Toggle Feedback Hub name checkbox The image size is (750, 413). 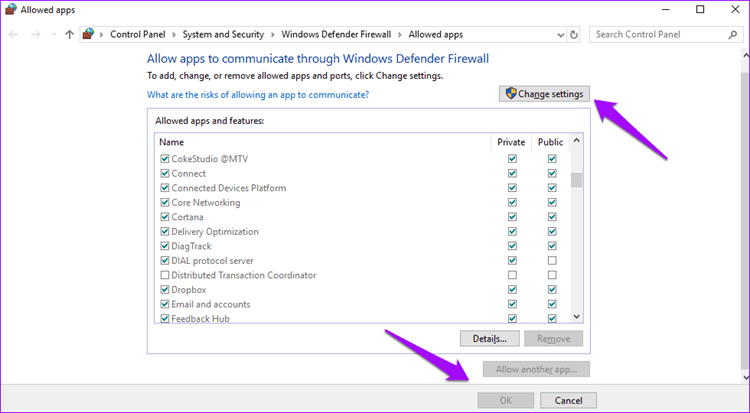pos(165,319)
